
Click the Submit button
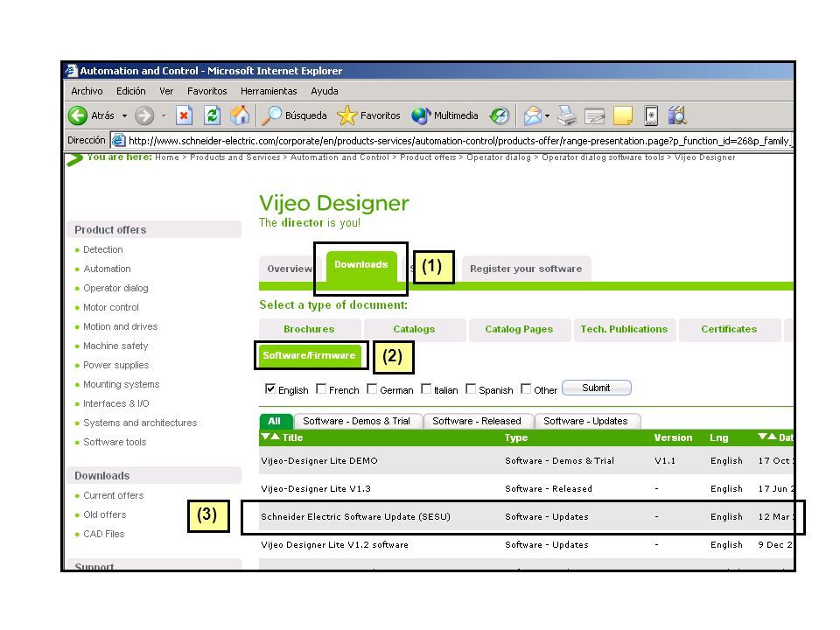tap(596, 388)
